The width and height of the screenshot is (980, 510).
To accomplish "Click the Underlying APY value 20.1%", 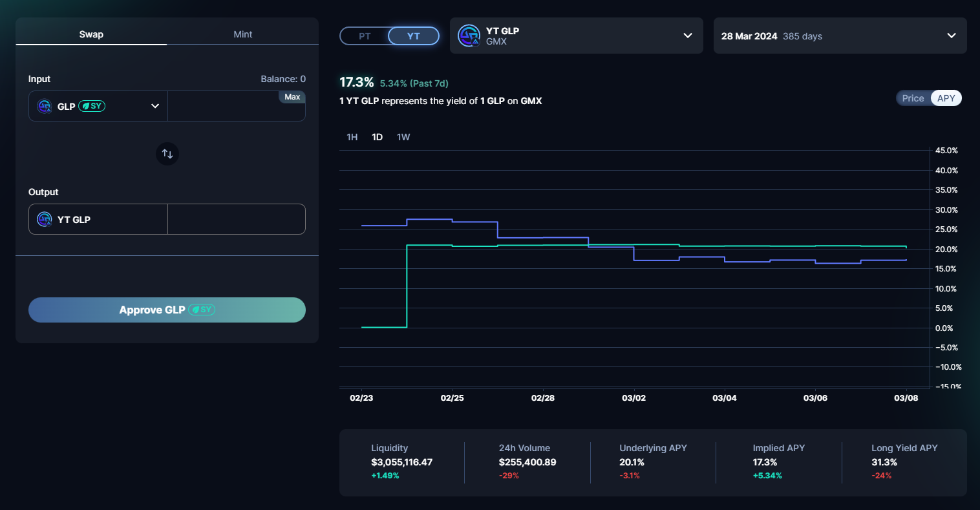I will (632, 462).
